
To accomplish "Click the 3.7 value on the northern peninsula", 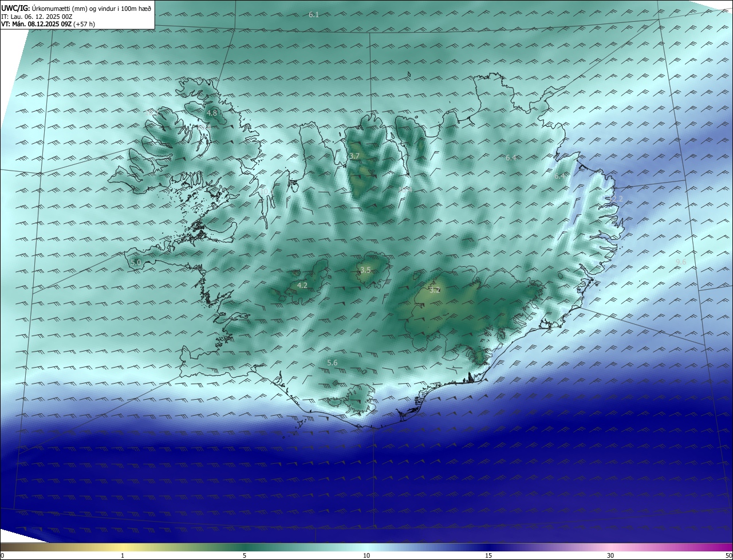I will point(354,156).
